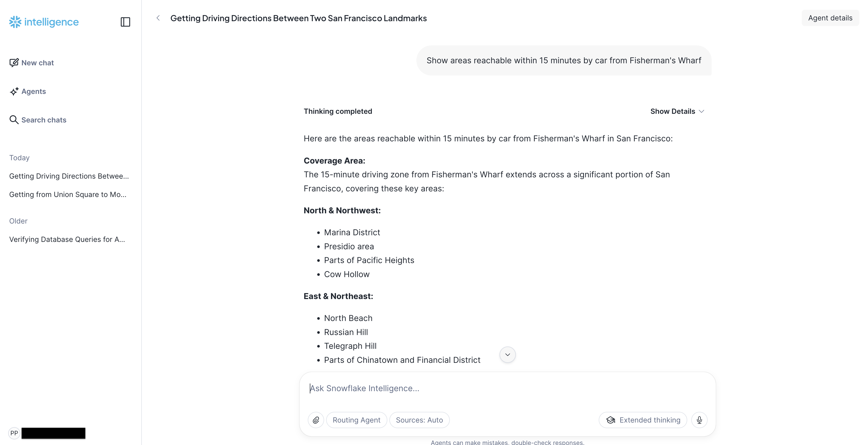The width and height of the screenshot is (868, 445).
Task: Click the Search chats magnifier icon
Action: 14,120
